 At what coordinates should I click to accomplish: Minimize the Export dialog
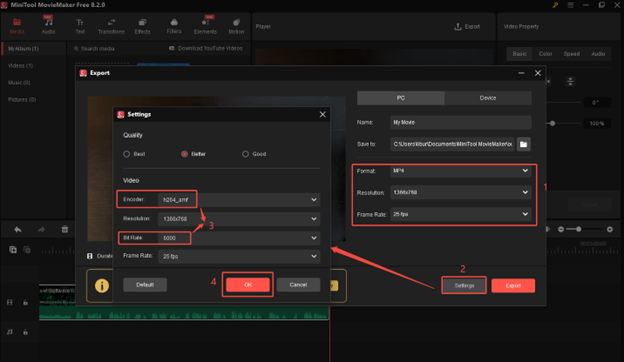click(521, 73)
